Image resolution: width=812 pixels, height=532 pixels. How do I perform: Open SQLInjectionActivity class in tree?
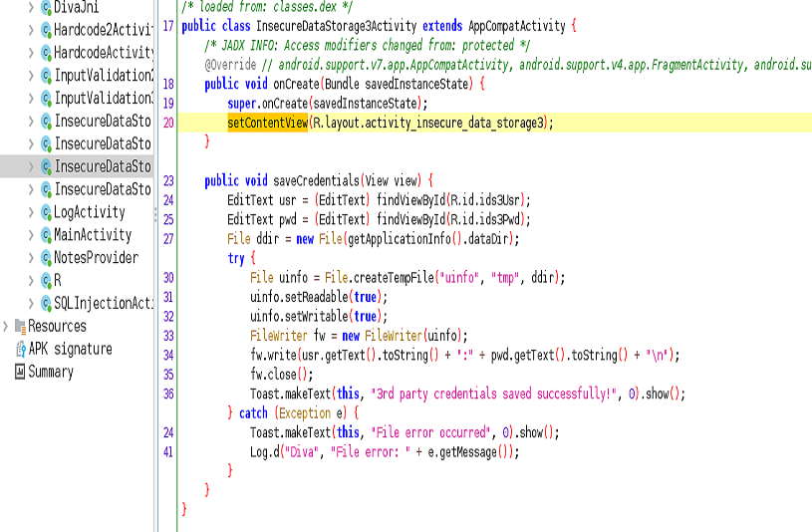point(104,304)
